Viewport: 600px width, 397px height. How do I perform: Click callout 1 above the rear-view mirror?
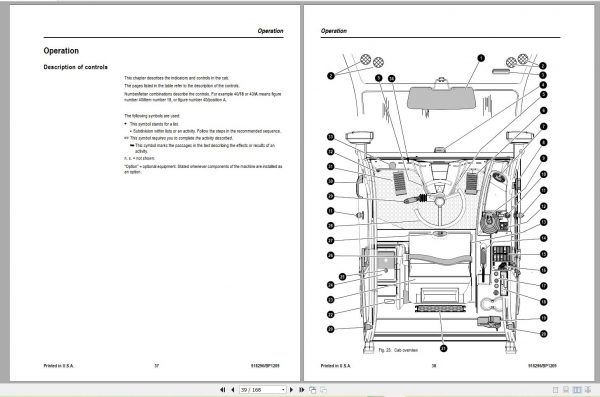pos(481,58)
